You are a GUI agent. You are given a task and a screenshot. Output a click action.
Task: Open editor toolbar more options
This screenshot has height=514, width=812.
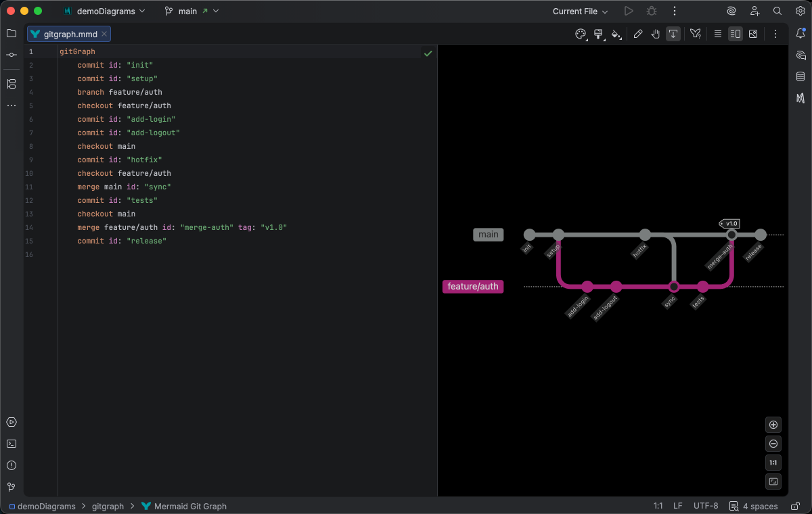(x=775, y=34)
